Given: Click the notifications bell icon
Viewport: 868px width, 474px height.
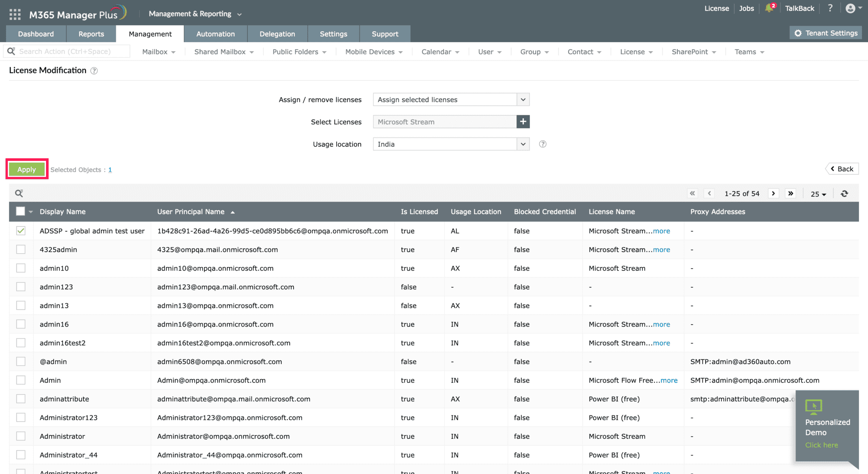Looking at the screenshot, I should pyautogui.click(x=769, y=8).
